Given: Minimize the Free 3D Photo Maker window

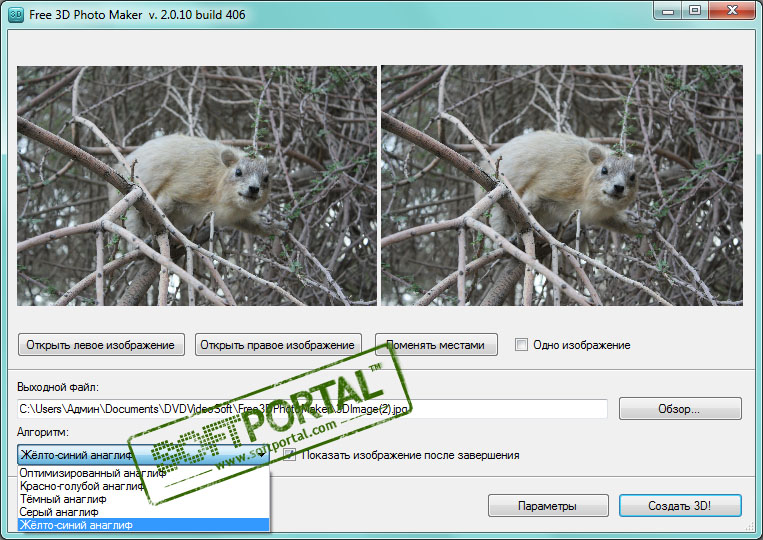Looking at the screenshot, I should coord(668,11).
